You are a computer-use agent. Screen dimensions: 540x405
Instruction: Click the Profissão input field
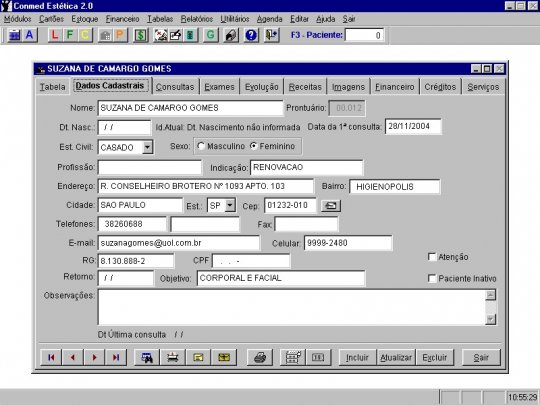(150, 167)
